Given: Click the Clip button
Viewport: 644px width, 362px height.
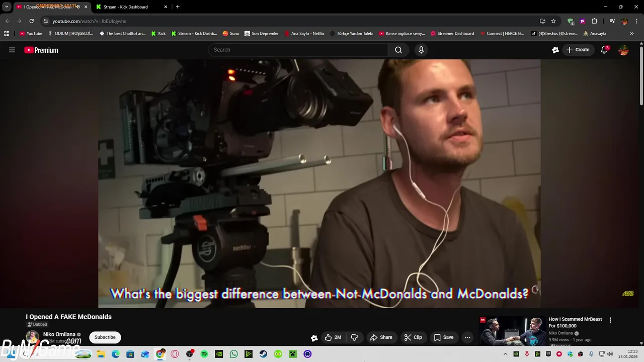Looking at the screenshot, I should pyautogui.click(x=413, y=337).
